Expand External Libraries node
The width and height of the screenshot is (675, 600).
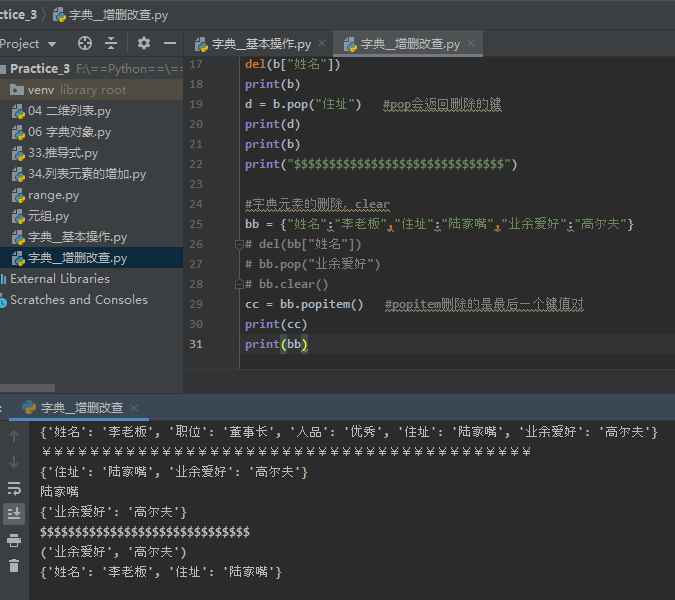coord(60,279)
